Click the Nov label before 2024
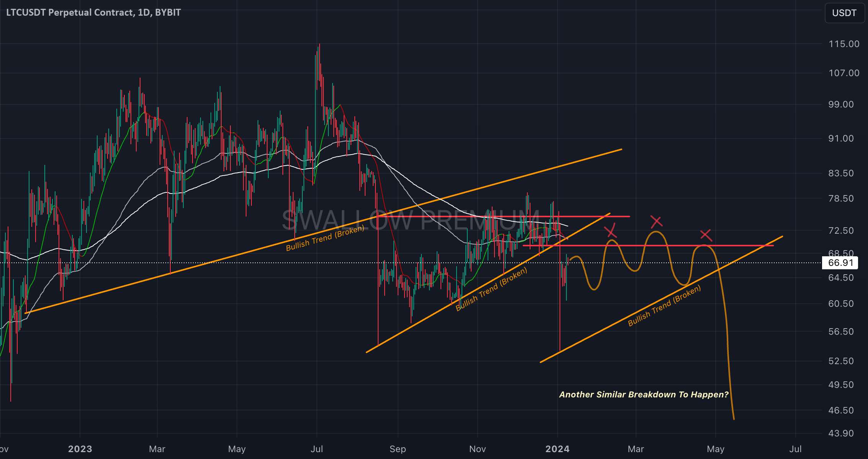 click(x=478, y=449)
